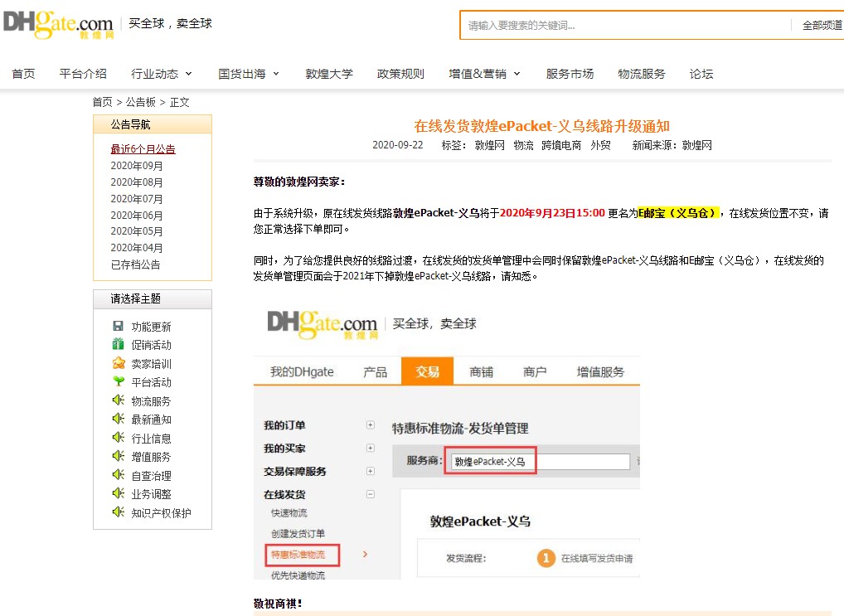This screenshot has width=844, height=616.
Task: Click the floppy disk icon beside 功能更新
Action: pos(118,326)
